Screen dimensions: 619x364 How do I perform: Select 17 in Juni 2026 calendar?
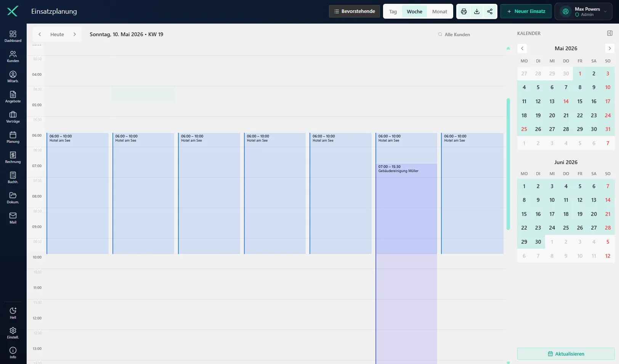pos(552,214)
